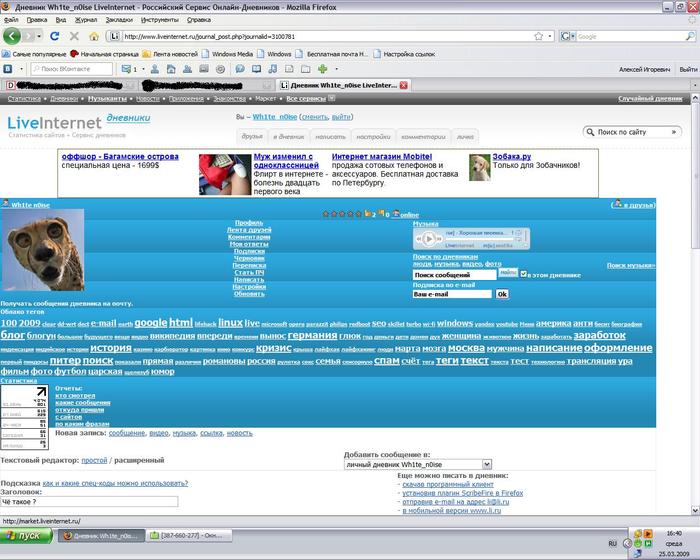Viewport: 700px width, 560px height.
Task: Click the 'Случайный дневник' link
Action: [650, 98]
